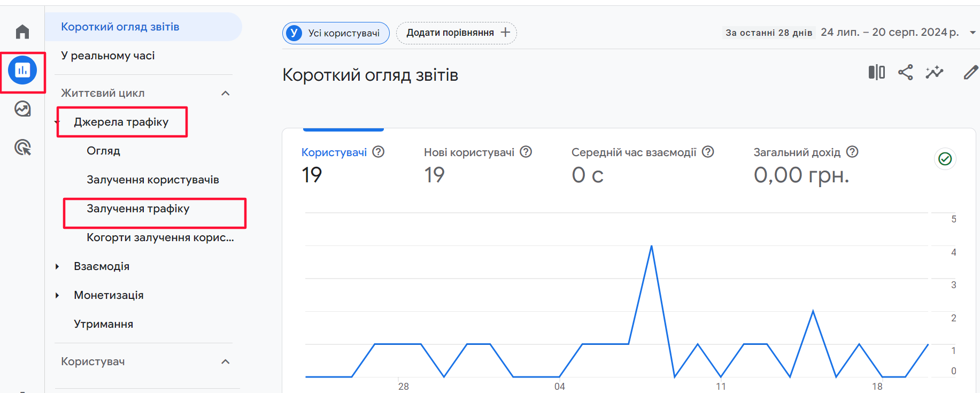Open У реальному часі report
The image size is (980, 393).
click(x=107, y=56)
